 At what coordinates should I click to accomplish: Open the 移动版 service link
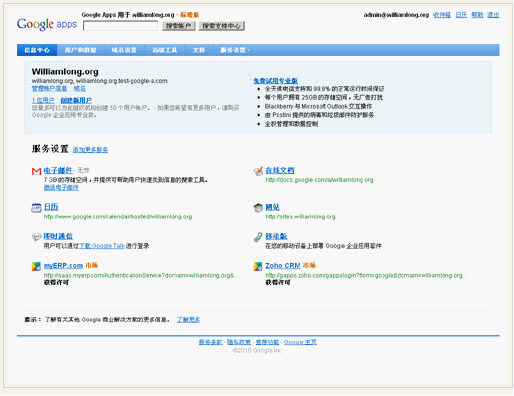276,236
